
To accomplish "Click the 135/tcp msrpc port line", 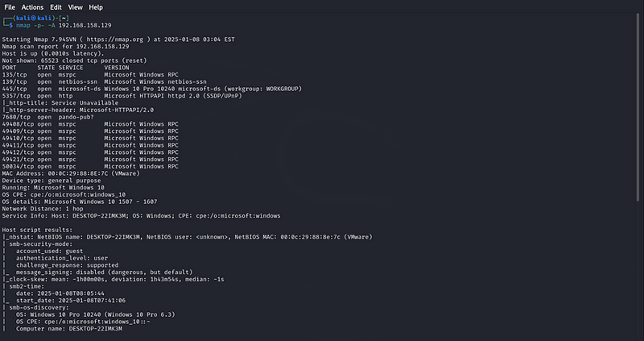I will pyautogui.click(x=90, y=75).
